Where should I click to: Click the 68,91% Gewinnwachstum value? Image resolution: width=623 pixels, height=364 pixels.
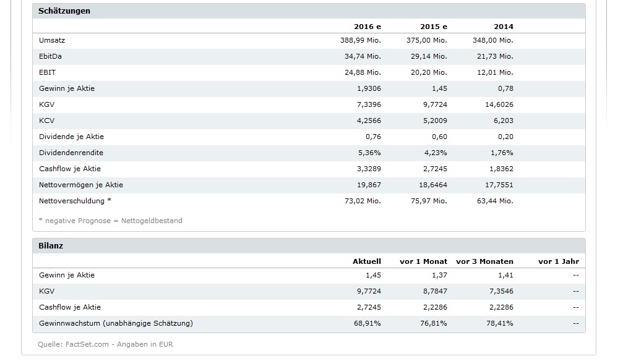click(367, 323)
